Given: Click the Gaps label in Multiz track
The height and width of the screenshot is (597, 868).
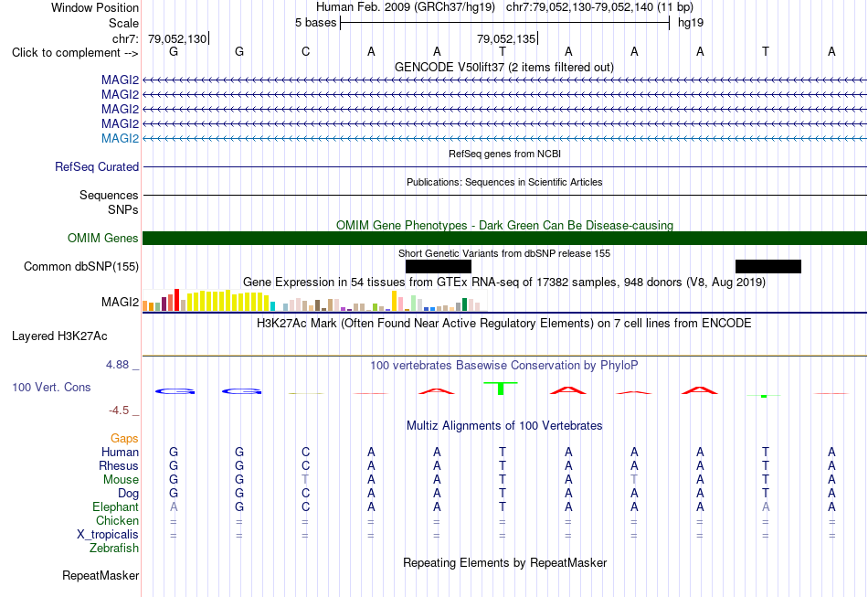Looking at the screenshot, I should pos(124,438).
